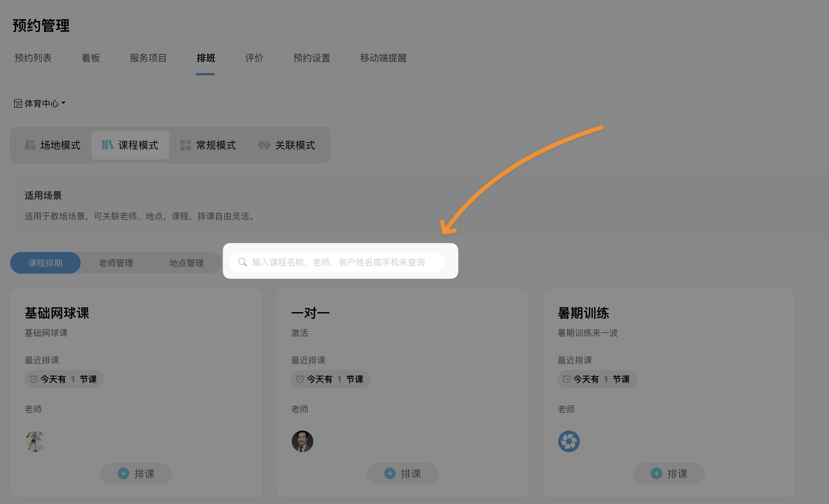Viewport: 829px width, 504px height.
Task: Click plus icon in 基础网球课 排课 button
Action: coord(124,473)
